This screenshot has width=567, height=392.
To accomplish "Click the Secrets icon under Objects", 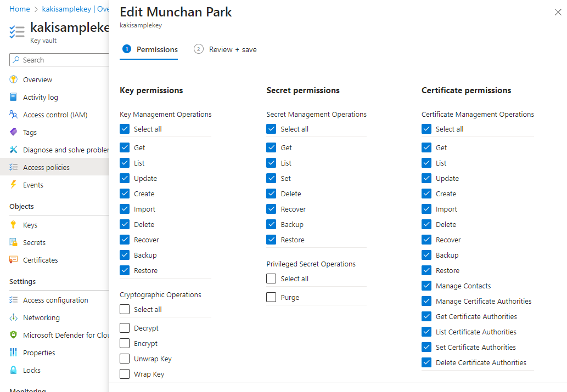I will (x=13, y=242).
